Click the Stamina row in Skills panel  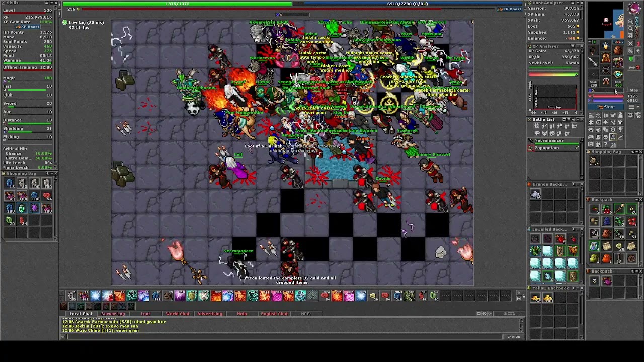[x=28, y=60]
